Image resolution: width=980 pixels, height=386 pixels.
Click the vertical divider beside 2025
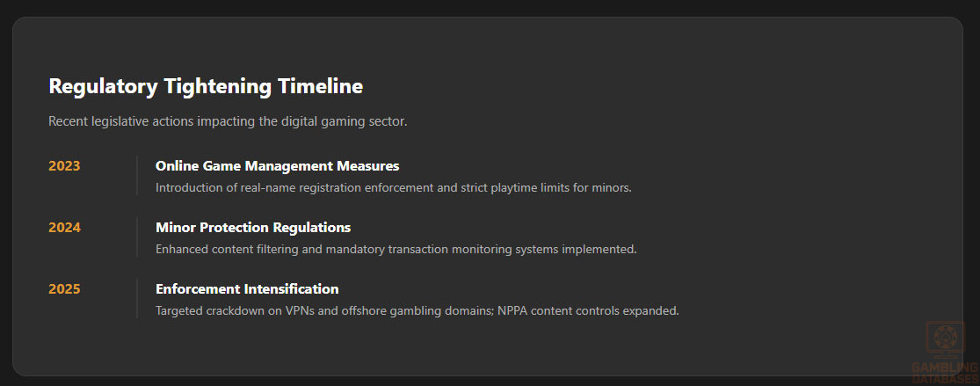point(137,299)
